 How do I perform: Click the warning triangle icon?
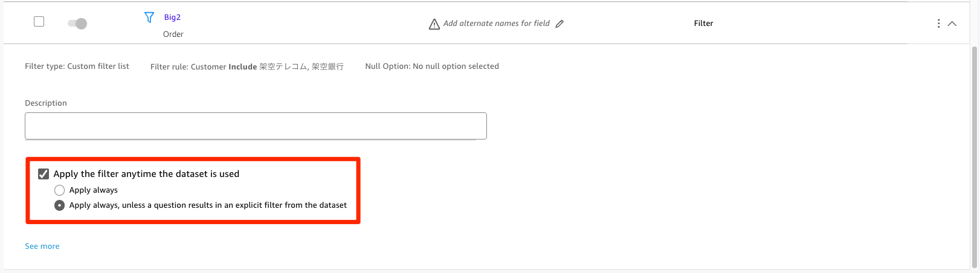pos(434,24)
